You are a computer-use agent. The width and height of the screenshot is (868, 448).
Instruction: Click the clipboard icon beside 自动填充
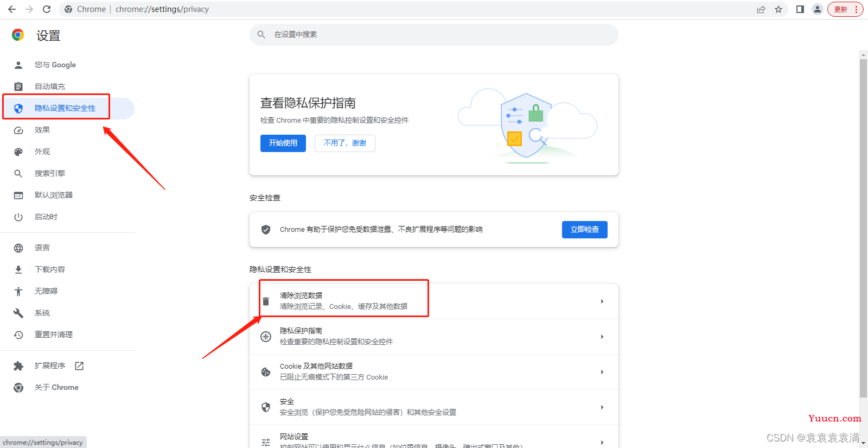[x=18, y=86]
